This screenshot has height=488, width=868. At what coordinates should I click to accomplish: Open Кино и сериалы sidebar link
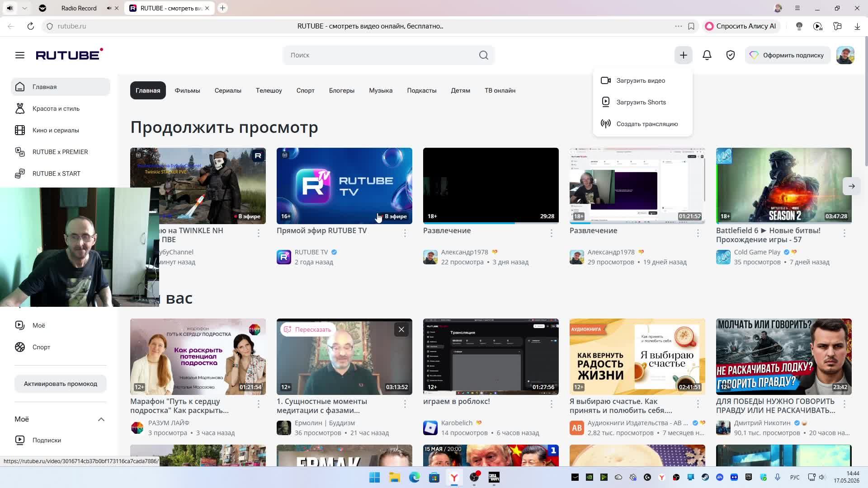(x=61, y=130)
